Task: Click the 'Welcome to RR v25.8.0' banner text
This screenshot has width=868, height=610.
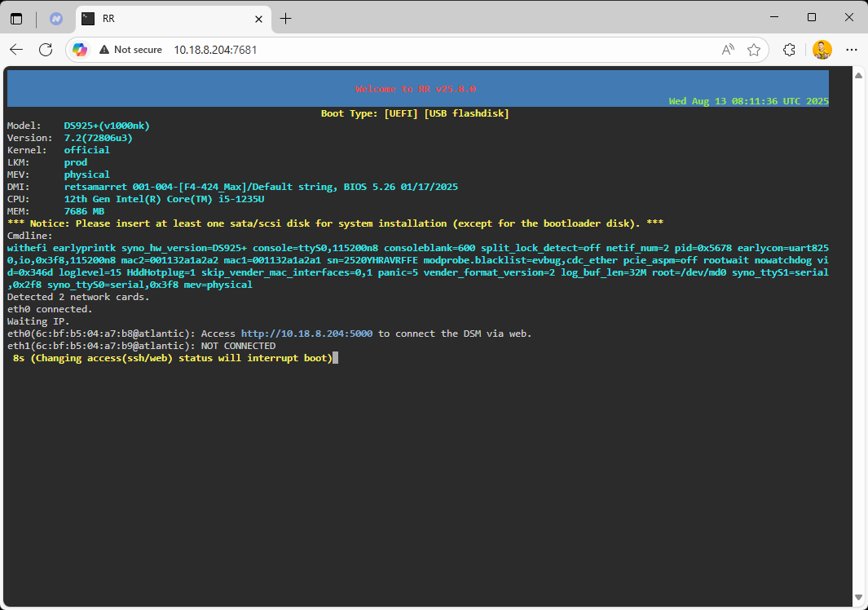Action: coord(415,89)
